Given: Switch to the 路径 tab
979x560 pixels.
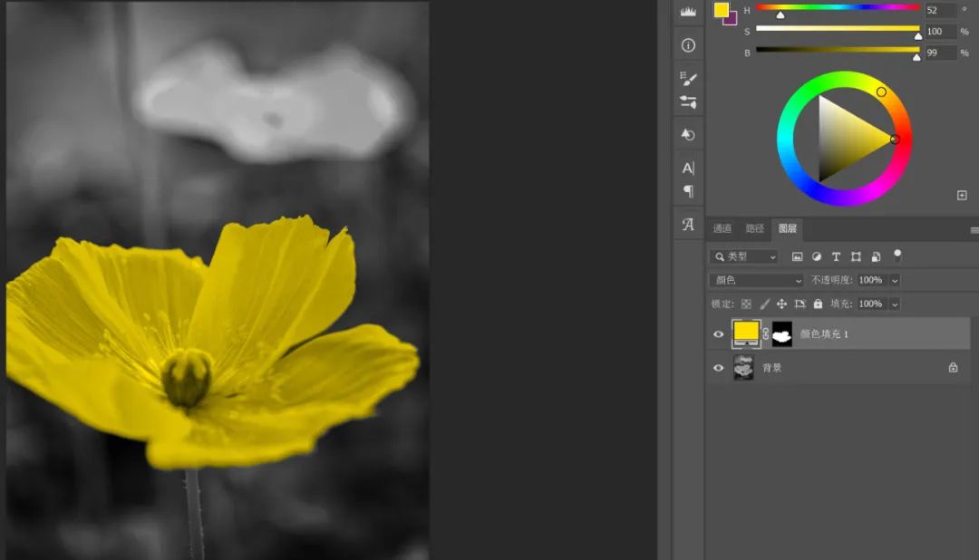Looking at the screenshot, I should [x=754, y=229].
